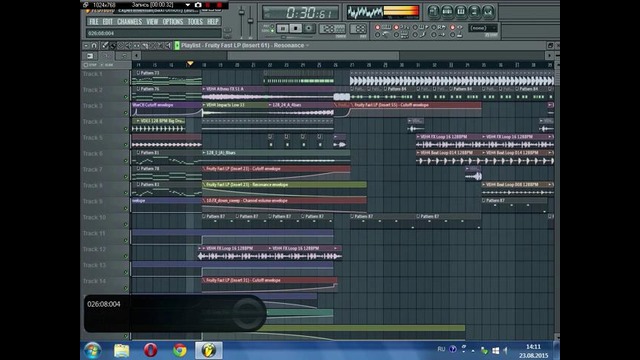Screen dimensions: 640x360
Task: Open the OPTIONS menu
Action: click(173, 22)
